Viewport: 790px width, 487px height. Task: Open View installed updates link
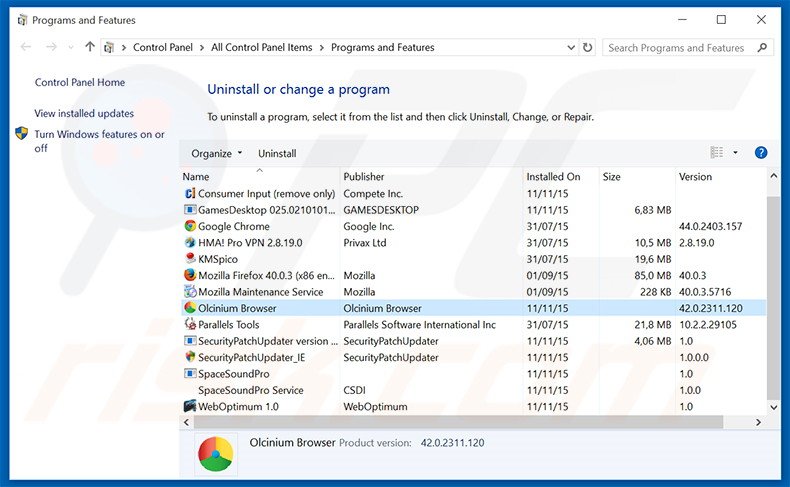click(x=84, y=113)
